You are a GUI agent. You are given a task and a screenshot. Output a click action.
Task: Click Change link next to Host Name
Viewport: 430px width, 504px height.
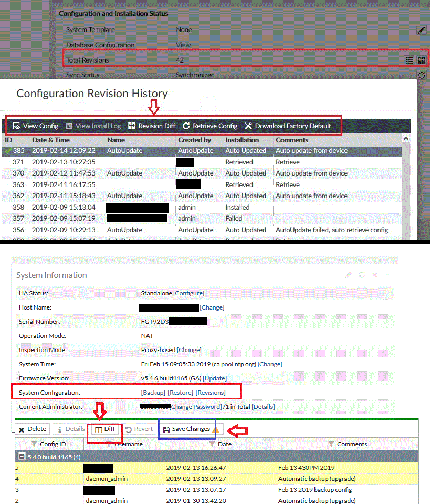212,307
